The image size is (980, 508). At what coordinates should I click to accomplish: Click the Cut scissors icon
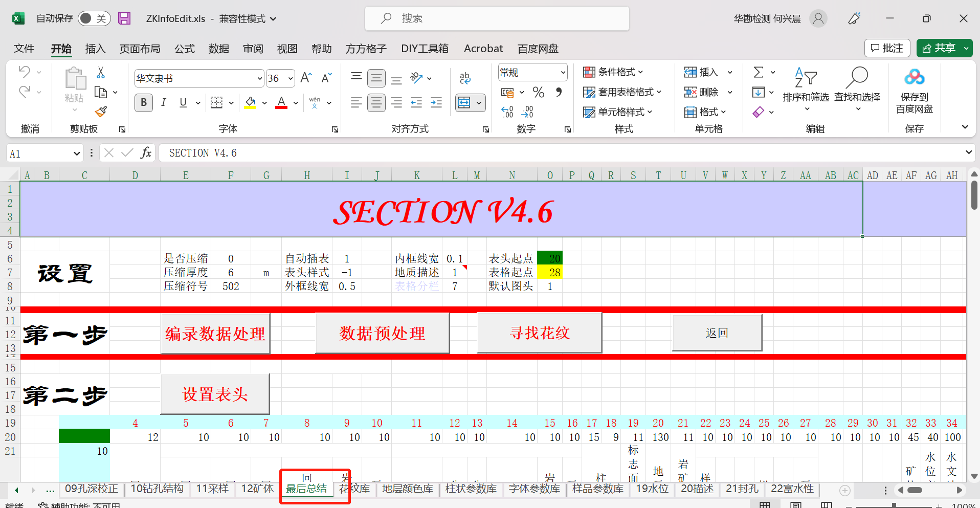pyautogui.click(x=101, y=73)
